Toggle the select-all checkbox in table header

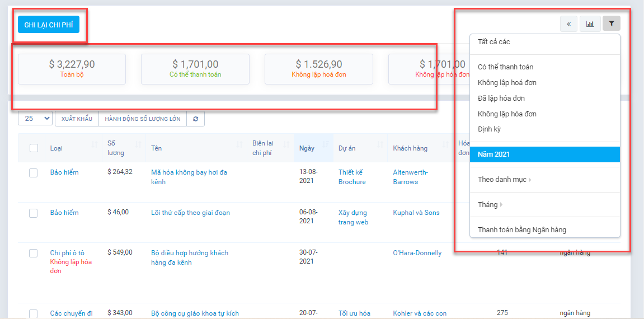point(34,148)
